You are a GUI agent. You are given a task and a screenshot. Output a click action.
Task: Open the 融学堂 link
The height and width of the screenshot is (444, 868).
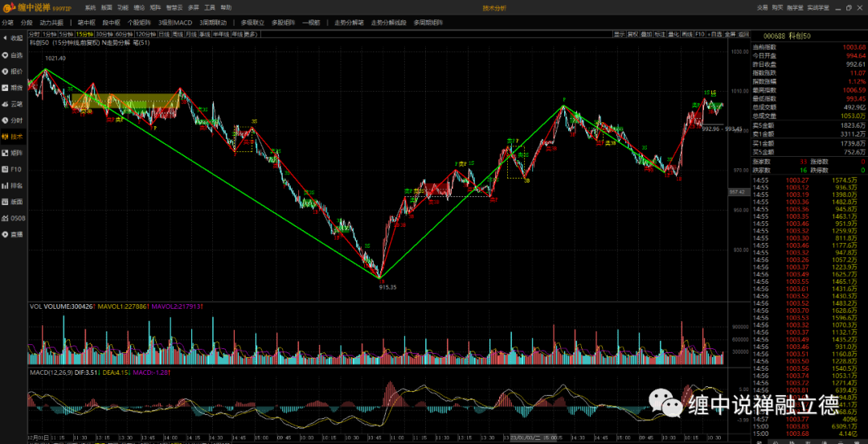795,8
